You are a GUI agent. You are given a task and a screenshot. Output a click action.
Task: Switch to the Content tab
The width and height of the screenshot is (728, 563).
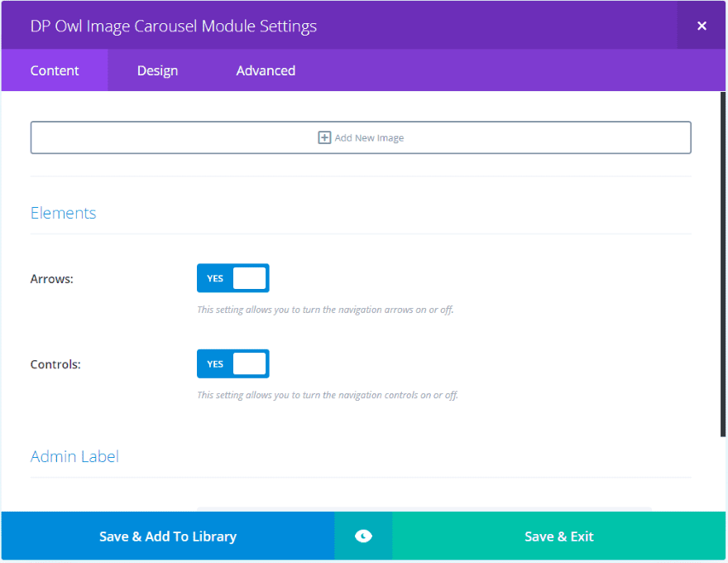tap(55, 70)
